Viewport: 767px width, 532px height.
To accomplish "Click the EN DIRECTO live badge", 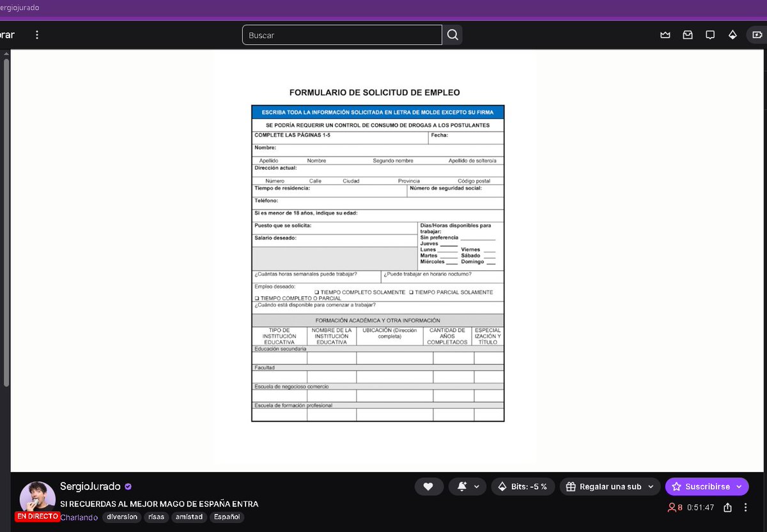I will coord(37,517).
